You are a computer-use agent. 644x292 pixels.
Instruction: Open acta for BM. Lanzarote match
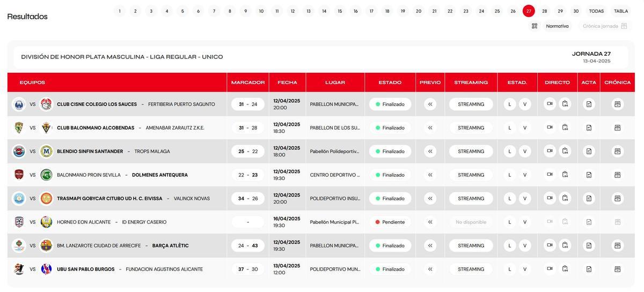589,245
